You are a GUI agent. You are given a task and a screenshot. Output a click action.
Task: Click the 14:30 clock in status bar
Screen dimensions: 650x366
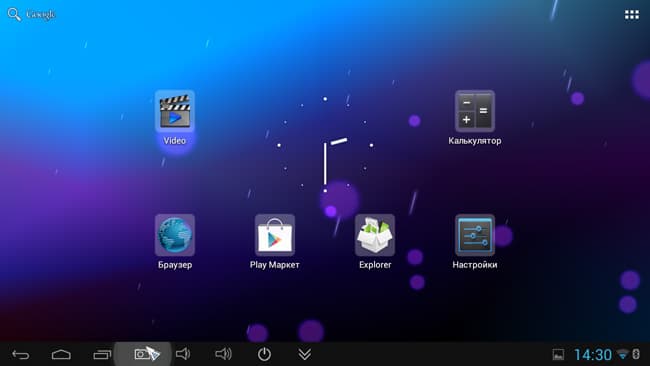pos(592,355)
